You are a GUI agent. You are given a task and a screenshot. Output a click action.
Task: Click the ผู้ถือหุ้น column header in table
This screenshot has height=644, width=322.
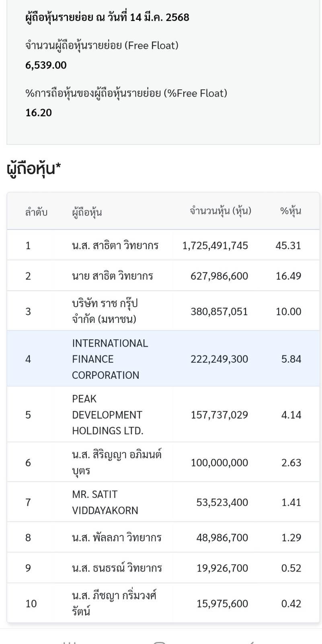(x=87, y=212)
